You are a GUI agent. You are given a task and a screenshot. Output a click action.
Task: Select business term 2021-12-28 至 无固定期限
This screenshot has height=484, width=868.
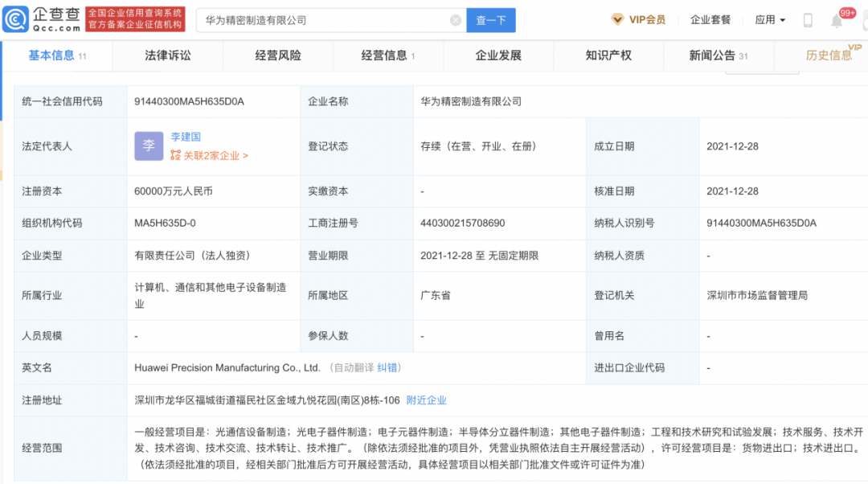[x=479, y=256]
